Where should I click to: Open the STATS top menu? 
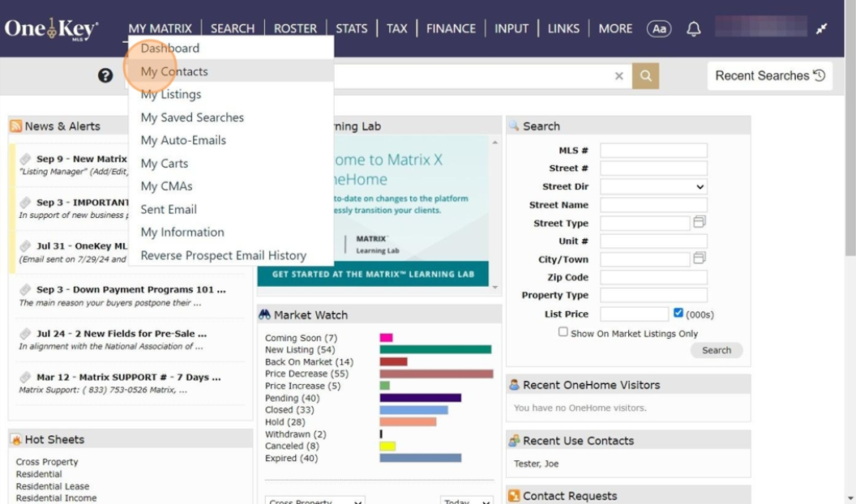(x=352, y=28)
